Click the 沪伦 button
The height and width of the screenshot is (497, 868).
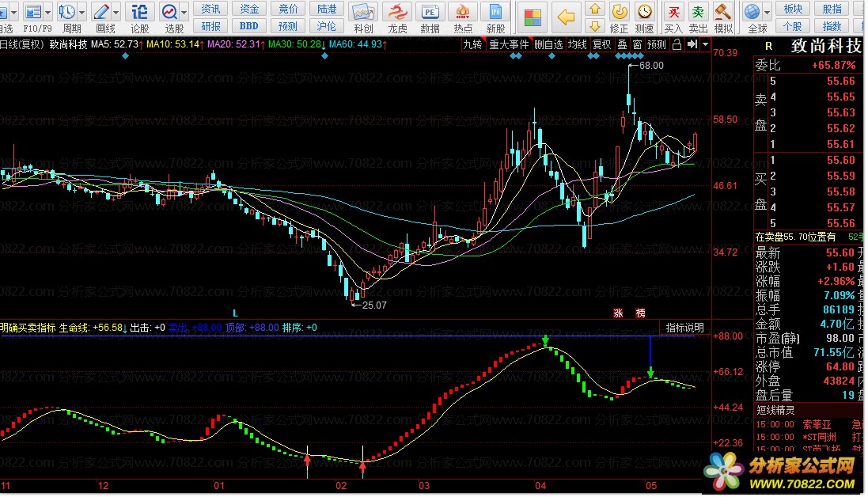[x=327, y=26]
